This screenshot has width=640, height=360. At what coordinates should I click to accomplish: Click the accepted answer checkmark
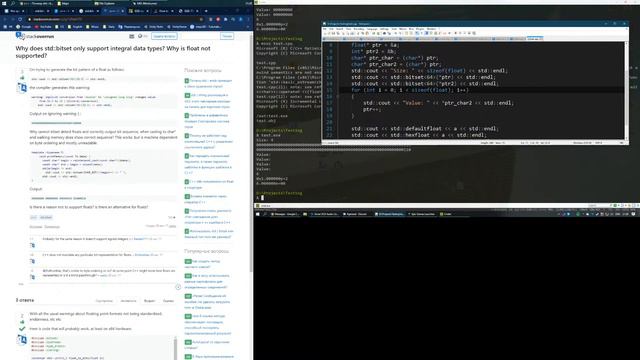22,329
